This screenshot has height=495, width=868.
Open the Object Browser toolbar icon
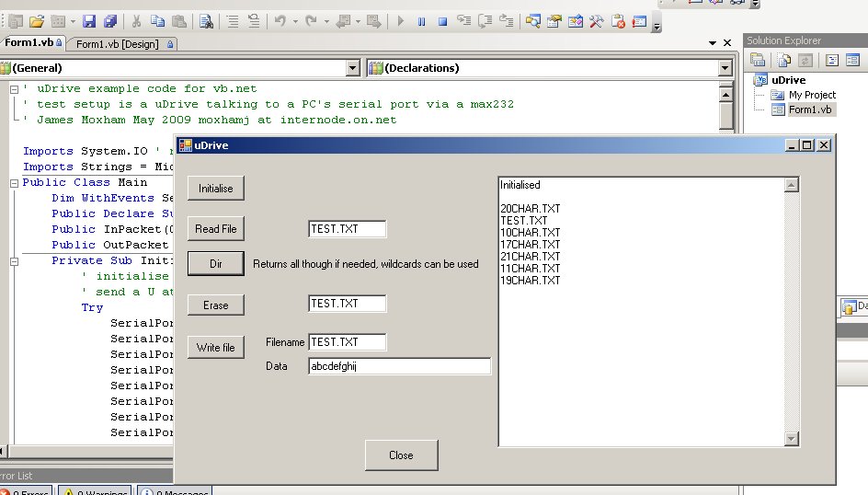576,21
